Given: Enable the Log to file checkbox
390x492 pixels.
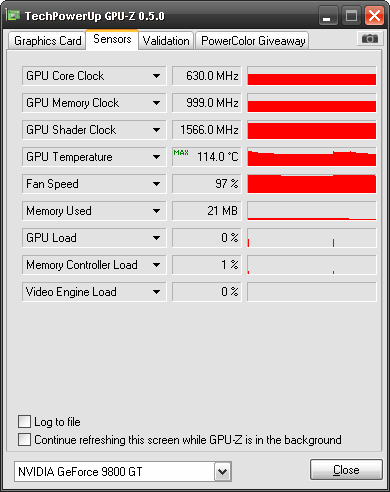Looking at the screenshot, I should 24,421.
